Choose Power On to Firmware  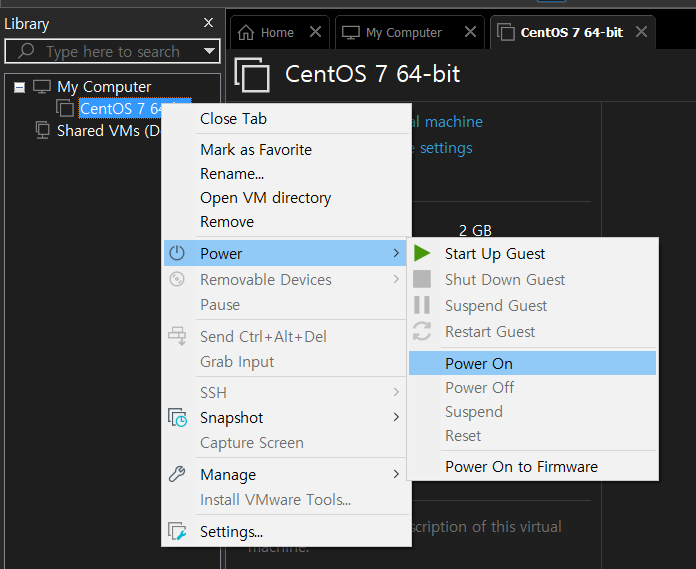pyautogui.click(x=532, y=466)
